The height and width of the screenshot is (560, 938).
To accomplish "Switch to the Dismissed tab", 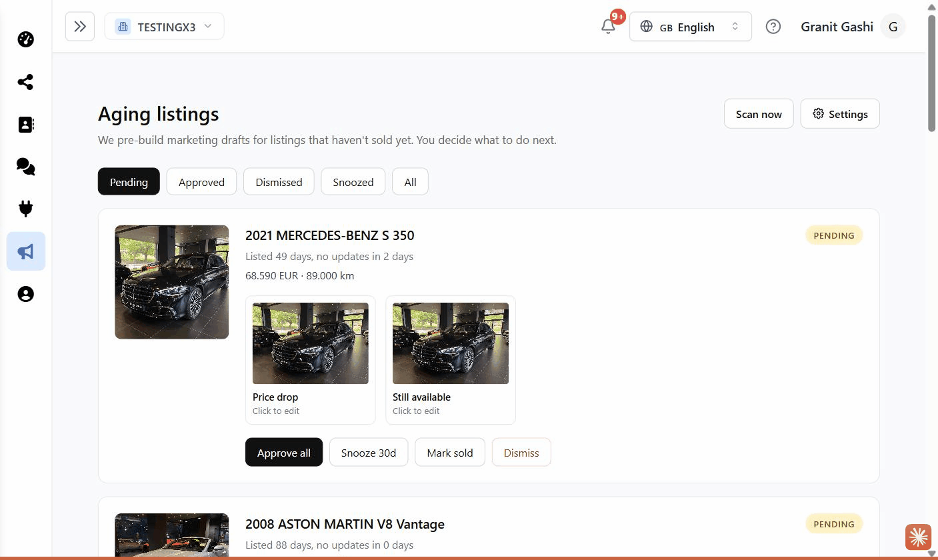I will [279, 181].
